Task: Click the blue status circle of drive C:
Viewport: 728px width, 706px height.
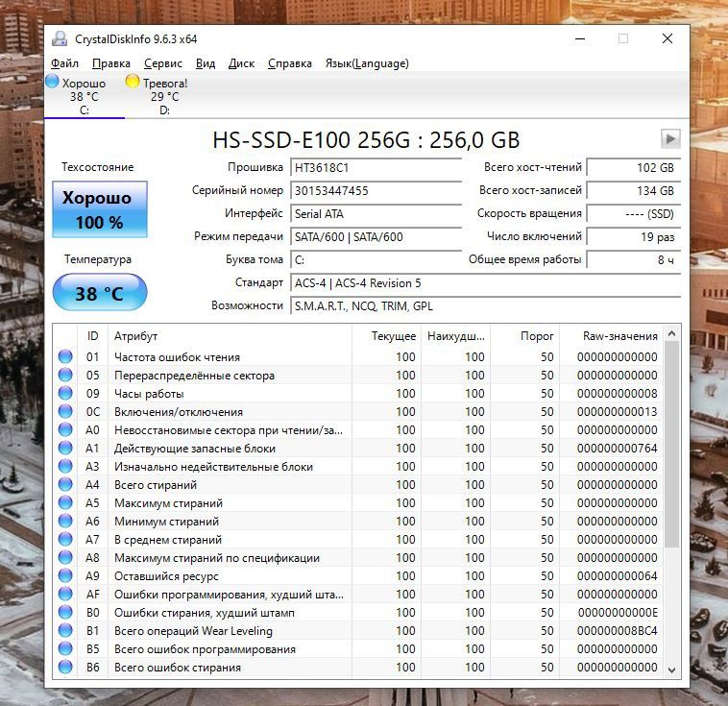Action: (x=52, y=82)
